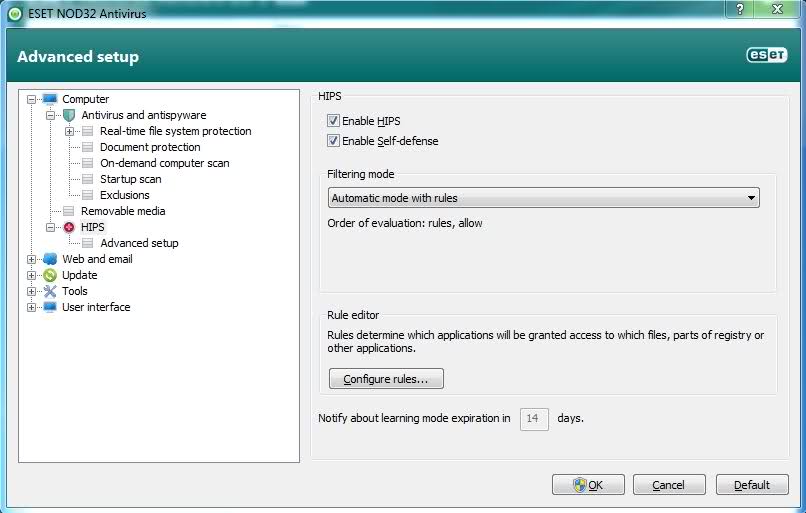Expand the Web and email branch
Screen dimensions: 806x513
tap(32, 259)
